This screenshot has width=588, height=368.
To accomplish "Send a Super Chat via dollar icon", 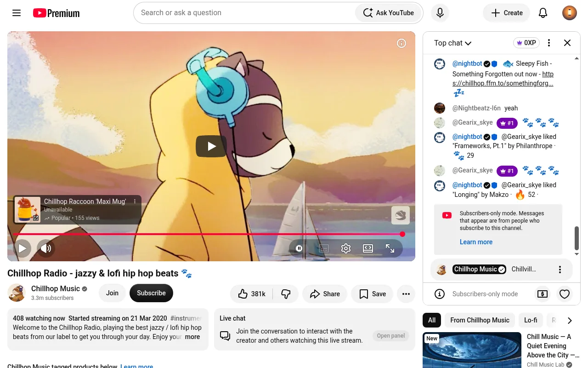I will click(x=543, y=294).
